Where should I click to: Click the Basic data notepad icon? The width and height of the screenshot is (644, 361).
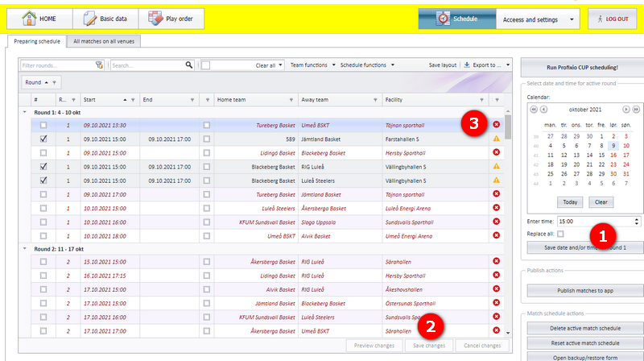pos(89,19)
